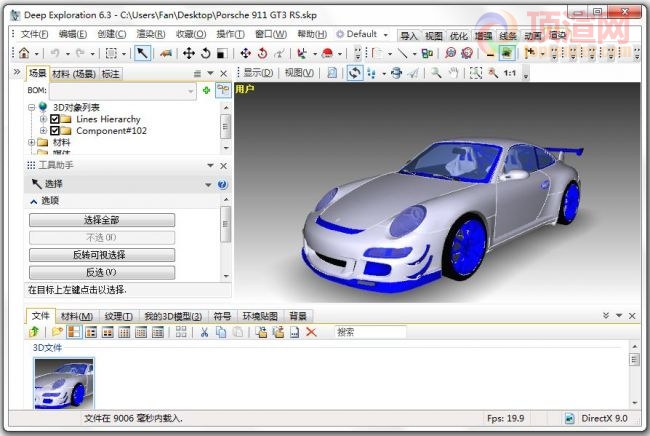Click the blue help question mark icon
Viewport: 650px width, 436px height.
tap(223, 184)
